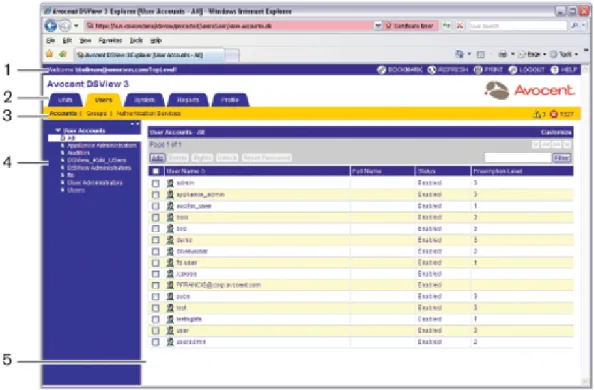Check the box for test account
The width and height of the screenshot is (594, 390).
click(x=155, y=308)
